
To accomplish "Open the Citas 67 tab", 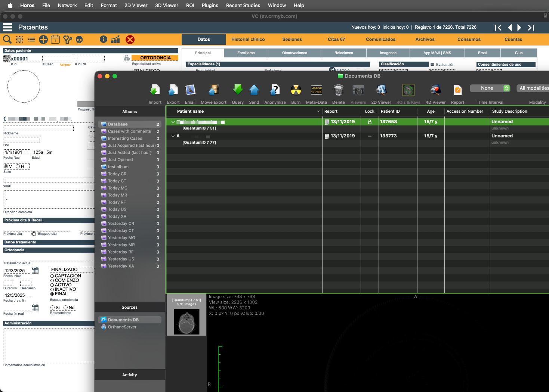I will point(336,39).
